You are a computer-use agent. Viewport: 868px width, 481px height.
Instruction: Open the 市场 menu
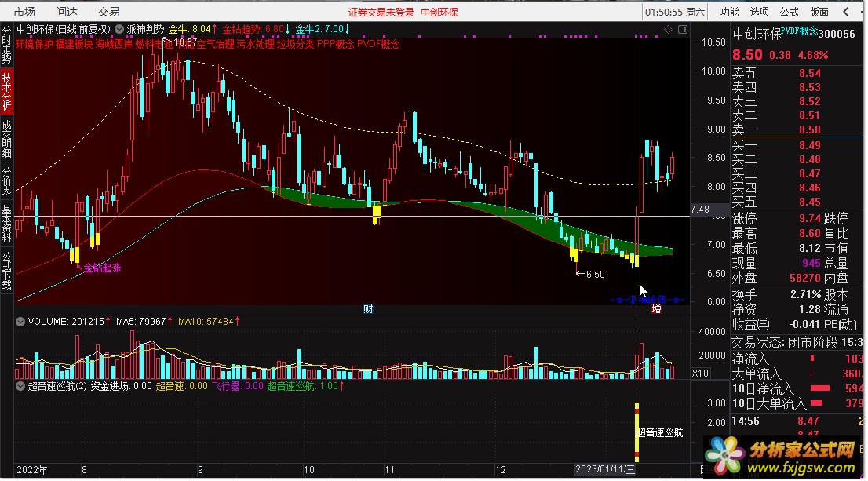tap(24, 12)
